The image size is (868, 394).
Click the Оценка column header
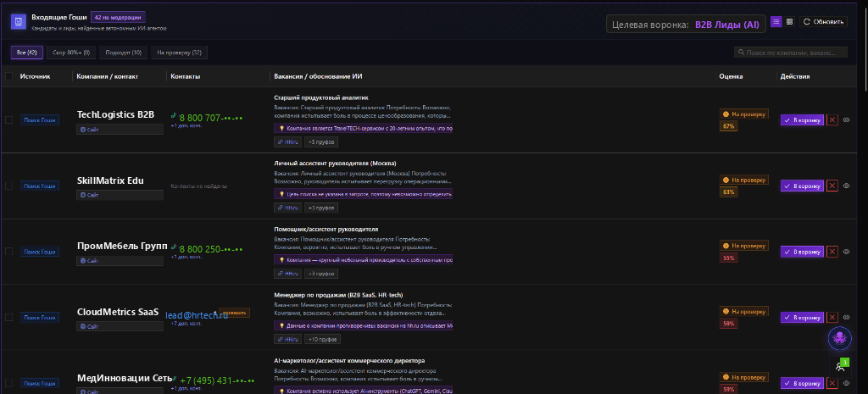(x=731, y=76)
